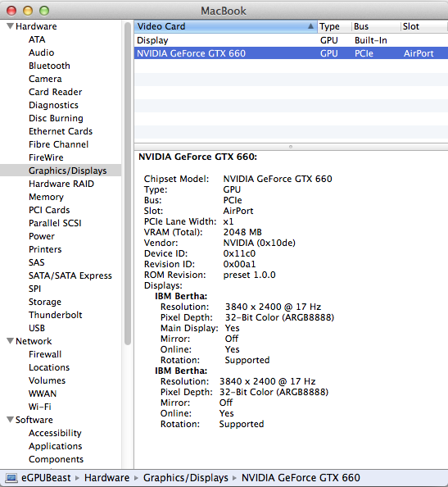This screenshot has width=448, height=487.
Task: Click ROM Revision value preset 1.0.0
Action: click(x=249, y=275)
